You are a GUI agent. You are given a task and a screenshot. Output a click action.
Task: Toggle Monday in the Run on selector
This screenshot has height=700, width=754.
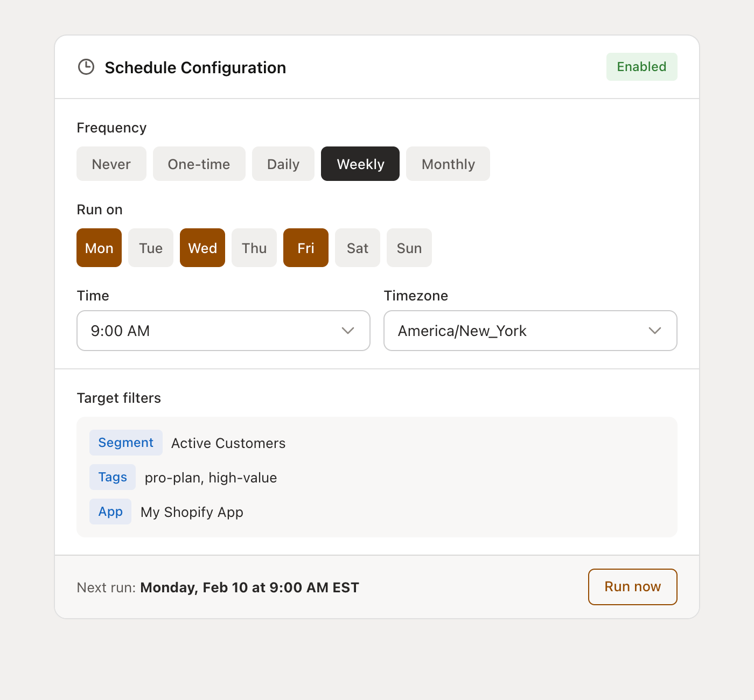pyautogui.click(x=99, y=248)
